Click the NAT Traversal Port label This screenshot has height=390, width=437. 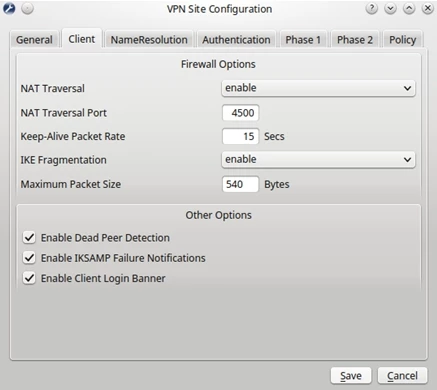[x=64, y=113]
